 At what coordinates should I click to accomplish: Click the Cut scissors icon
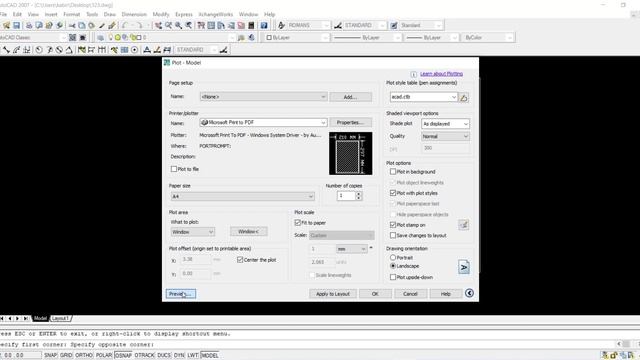72,25
